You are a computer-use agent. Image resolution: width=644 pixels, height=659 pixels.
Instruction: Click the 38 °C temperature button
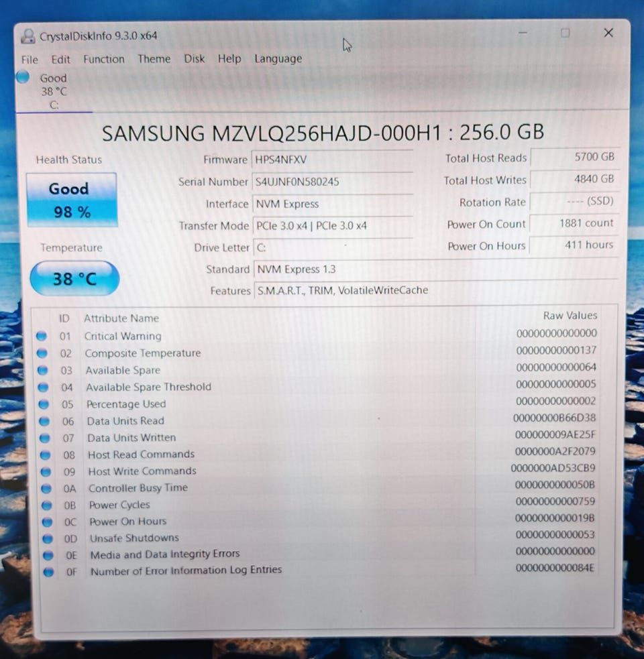(x=74, y=278)
